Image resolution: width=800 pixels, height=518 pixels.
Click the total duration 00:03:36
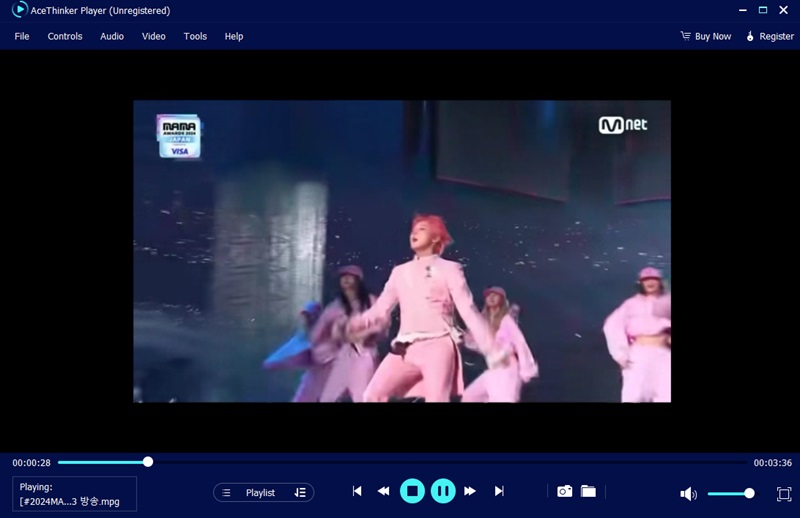tap(772, 463)
